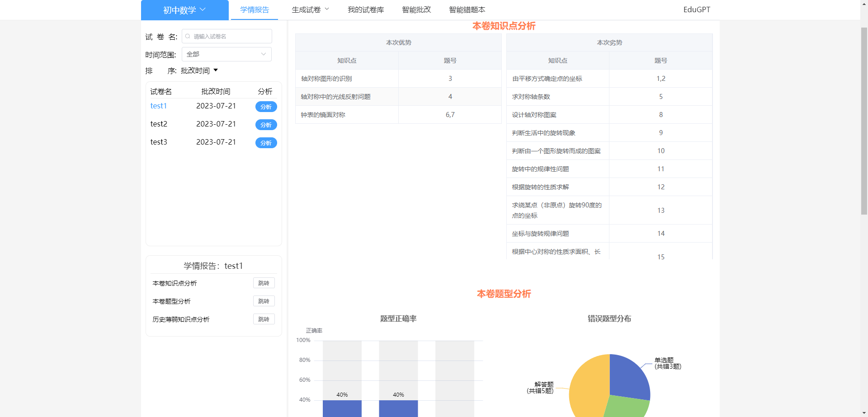Screen dimensions: 868x417
Task: Click the 轴对称图形的识别 knowledge point cell
Action: (347, 79)
